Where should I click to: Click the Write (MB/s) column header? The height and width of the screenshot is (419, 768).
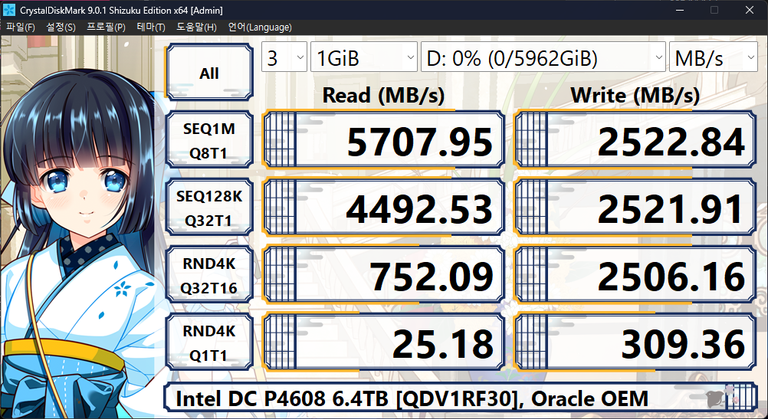[x=635, y=95]
